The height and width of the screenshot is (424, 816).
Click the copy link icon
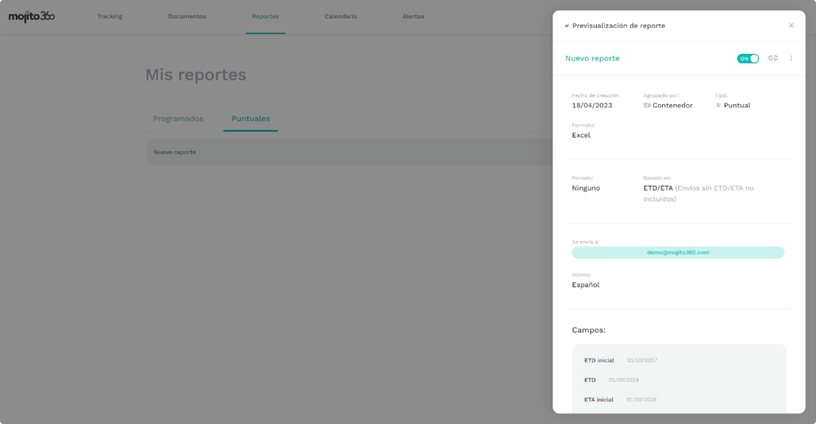pos(773,59)
